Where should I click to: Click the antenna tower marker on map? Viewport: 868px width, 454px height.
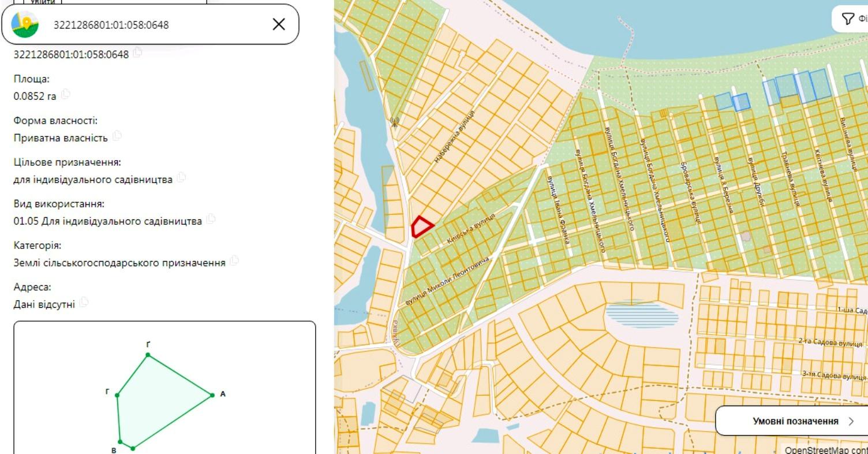[x=395, y=122]
